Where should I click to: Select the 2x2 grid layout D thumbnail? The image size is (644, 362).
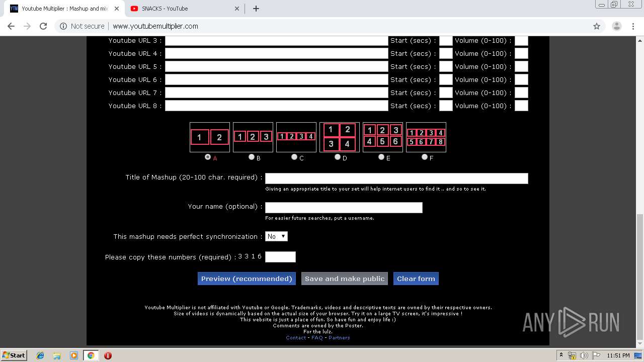pos(340,137)
